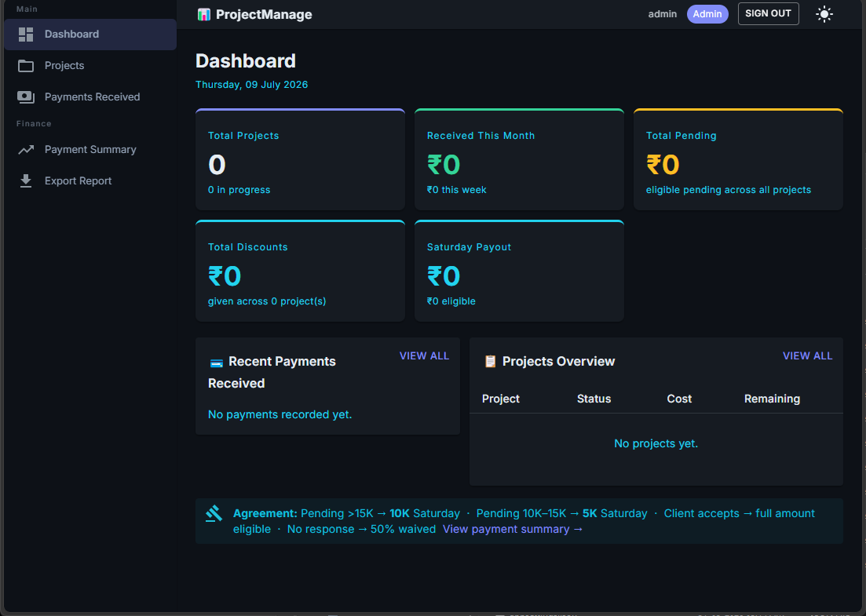Click the ProjectManage title text
The width and height of the screenshot is (866, 616).
point(264,14)
